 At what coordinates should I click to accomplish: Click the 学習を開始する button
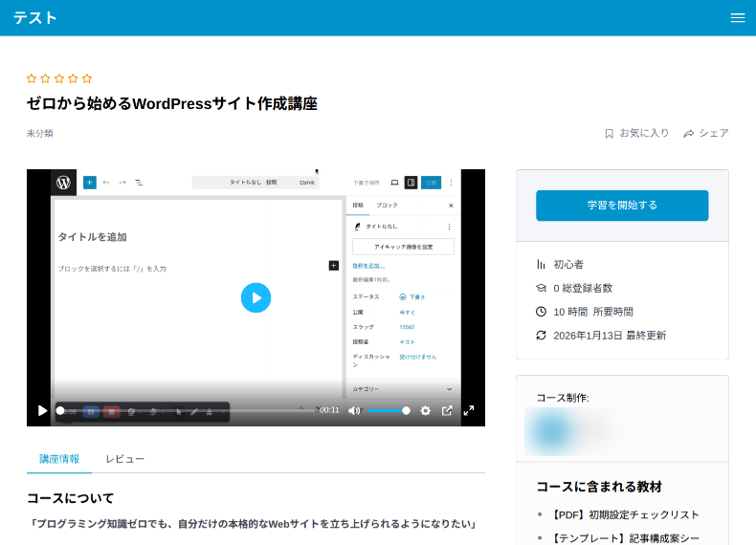pyautogui.click(x=622, y=206)
